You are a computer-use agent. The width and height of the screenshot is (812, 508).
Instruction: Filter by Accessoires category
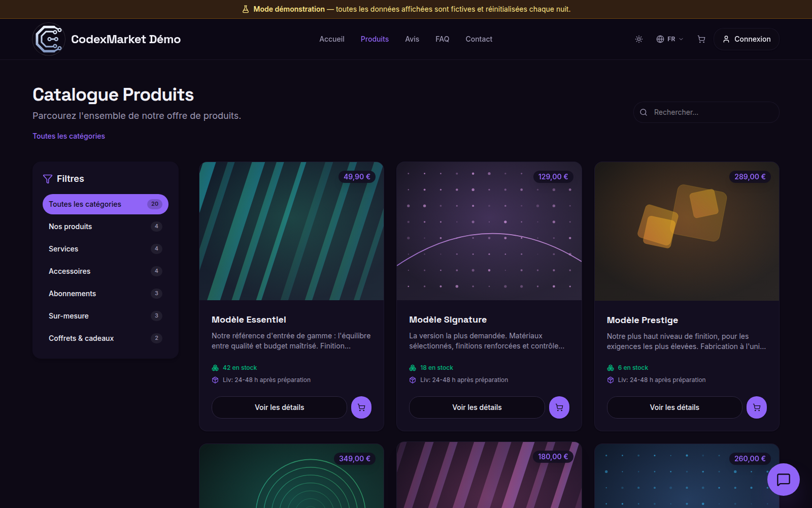coord(106,271)
